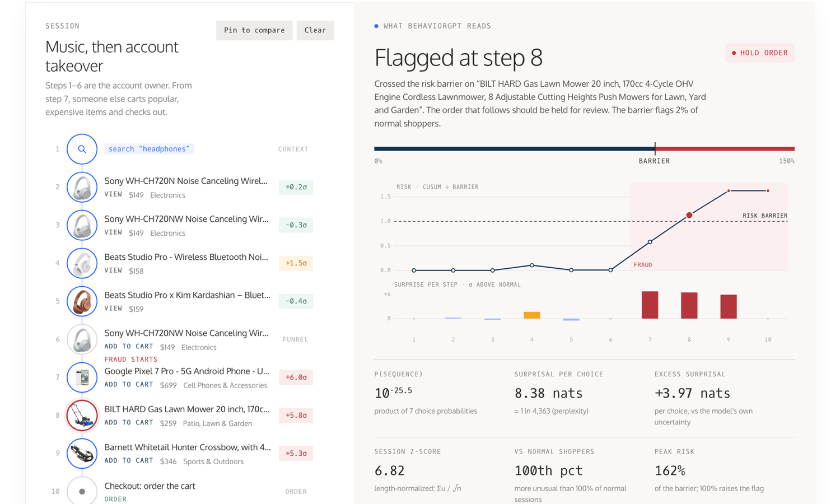Click the "CONTEXT" tag at step 1

click(293, 149)
